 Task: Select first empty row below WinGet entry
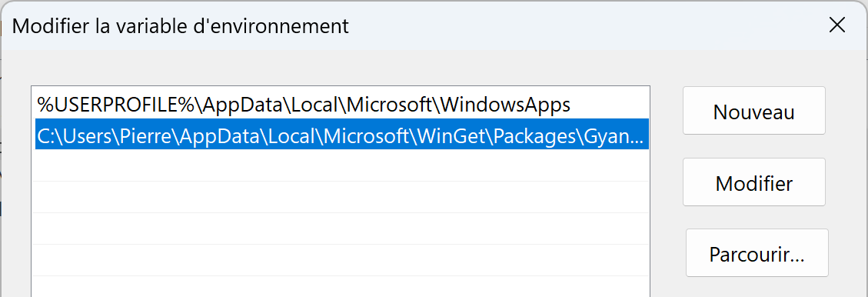341,165
